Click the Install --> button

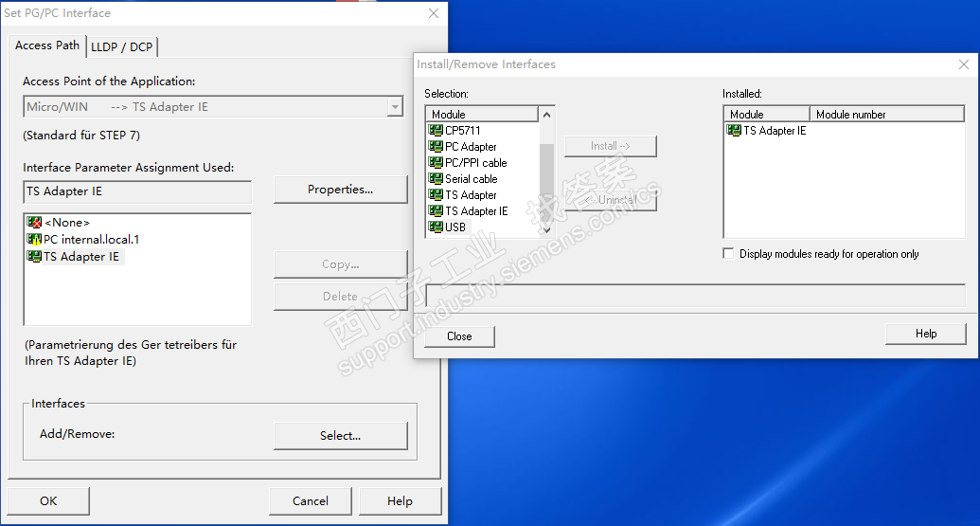(x=611, y=146)
